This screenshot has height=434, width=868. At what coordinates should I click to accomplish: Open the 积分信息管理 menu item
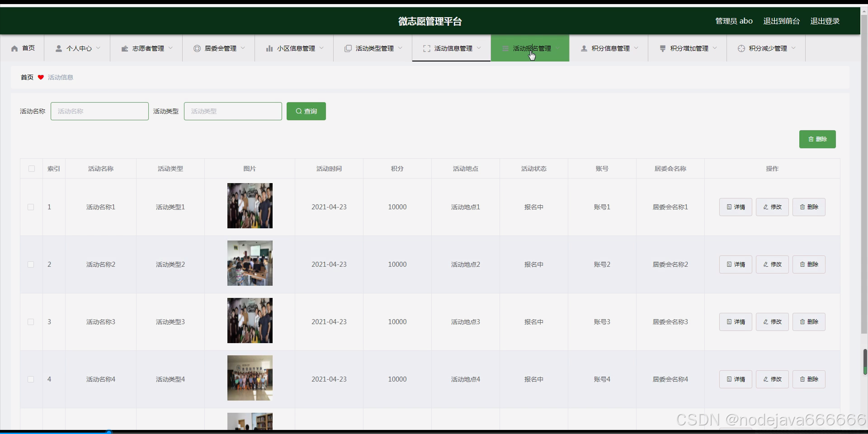[609, 48]
